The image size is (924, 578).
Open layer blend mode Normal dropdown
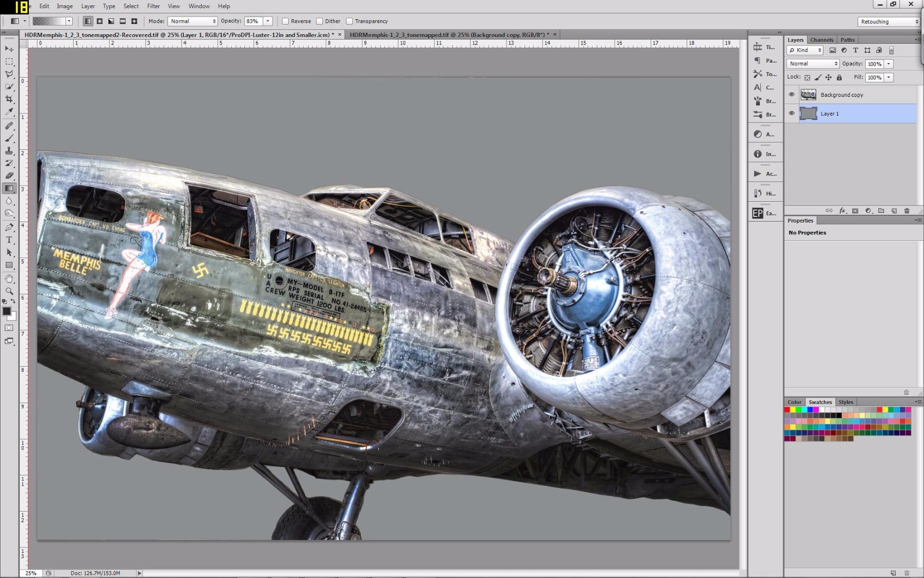coord(813,64)
